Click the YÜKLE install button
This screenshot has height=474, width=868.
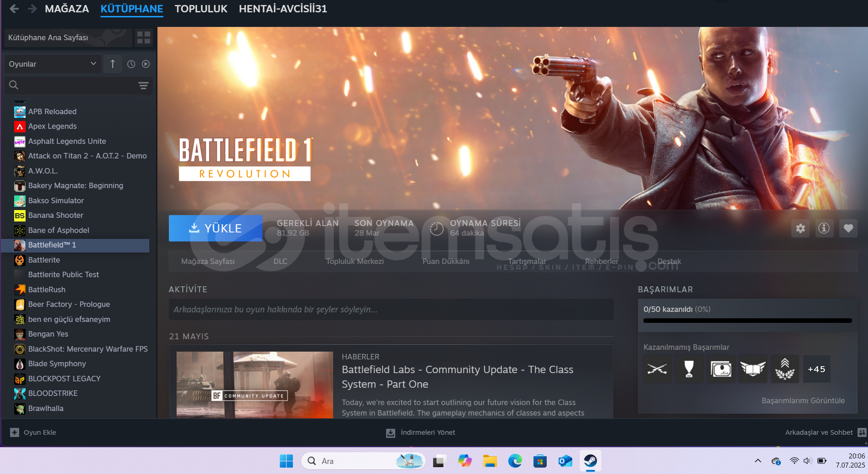click(215, 228)
